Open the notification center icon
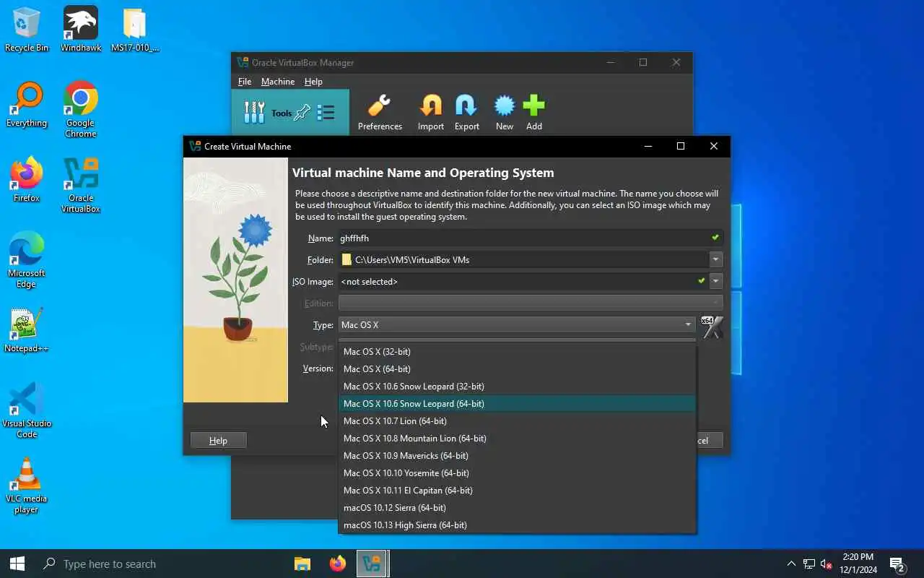This screenshot has height=578, width=924. pos(897,564)
